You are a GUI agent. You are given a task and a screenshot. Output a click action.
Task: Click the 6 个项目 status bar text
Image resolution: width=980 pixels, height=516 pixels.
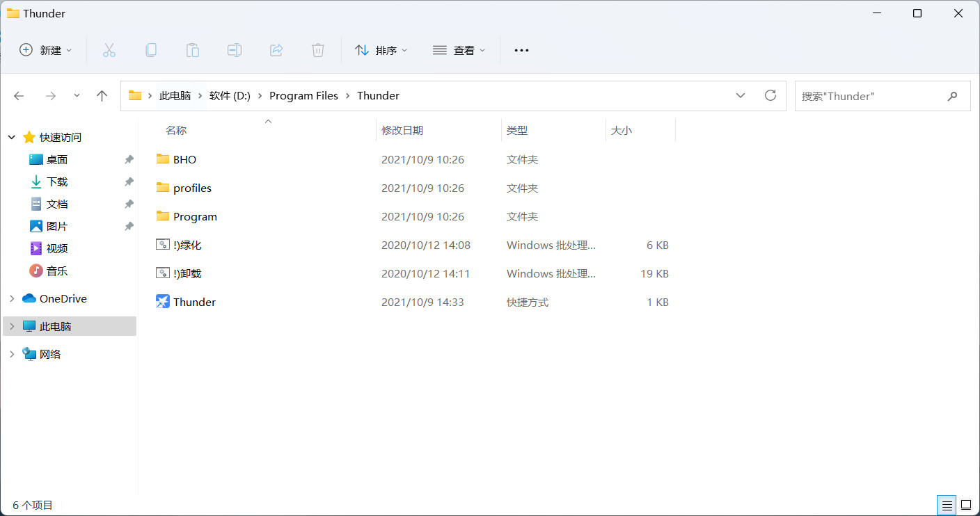coord(33,505)
